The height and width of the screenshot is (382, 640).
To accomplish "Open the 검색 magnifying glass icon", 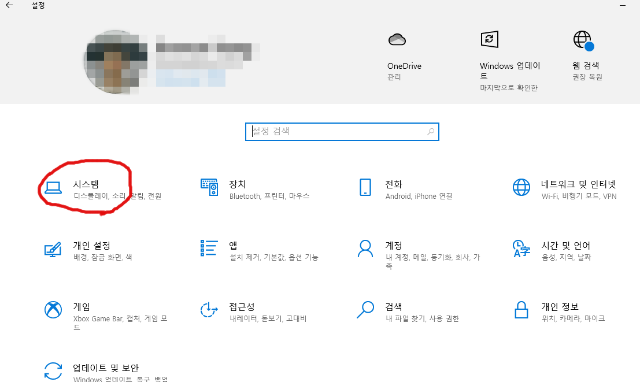I will [x=365, y=310].
